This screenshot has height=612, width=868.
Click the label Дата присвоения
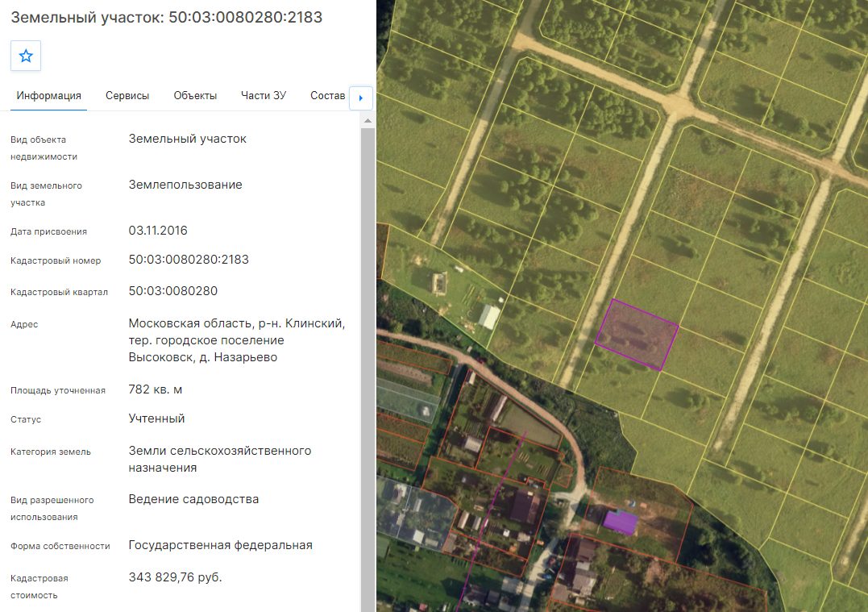48,231
